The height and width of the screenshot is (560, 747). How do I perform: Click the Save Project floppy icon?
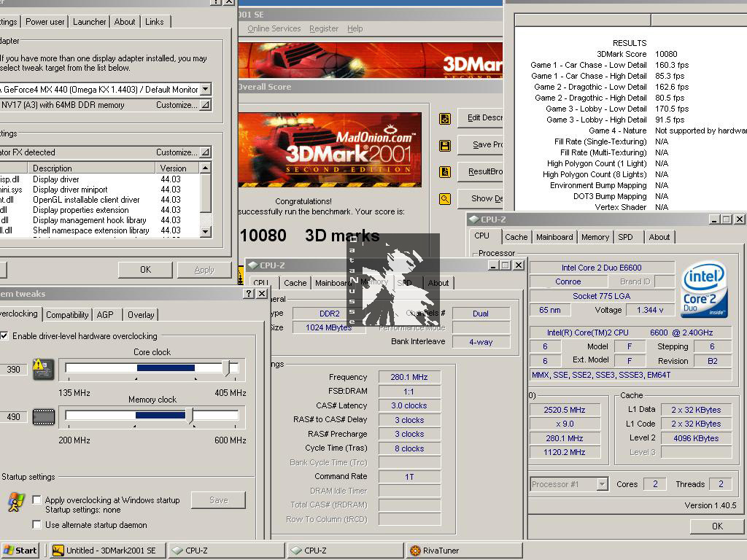(445, 146)
